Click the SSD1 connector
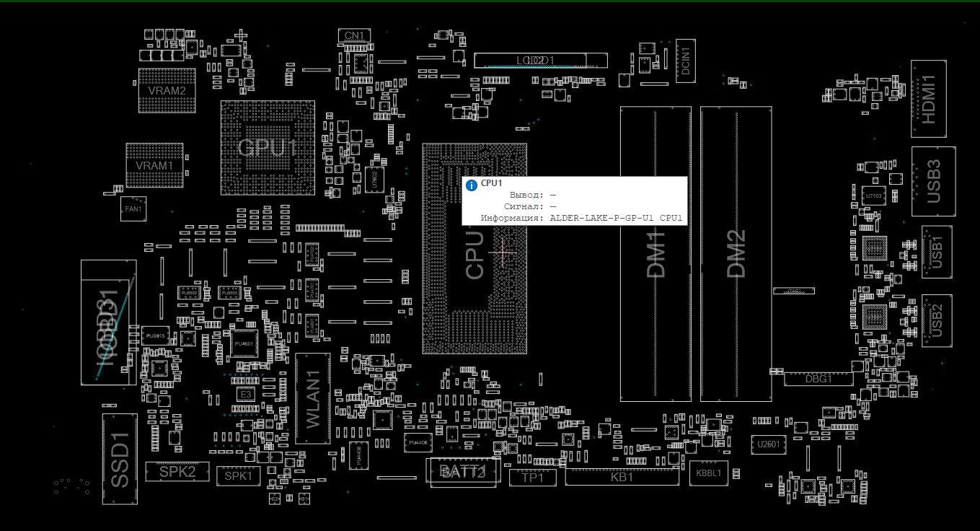This screenshot has height=531, width=980. (x=119, y=457)
